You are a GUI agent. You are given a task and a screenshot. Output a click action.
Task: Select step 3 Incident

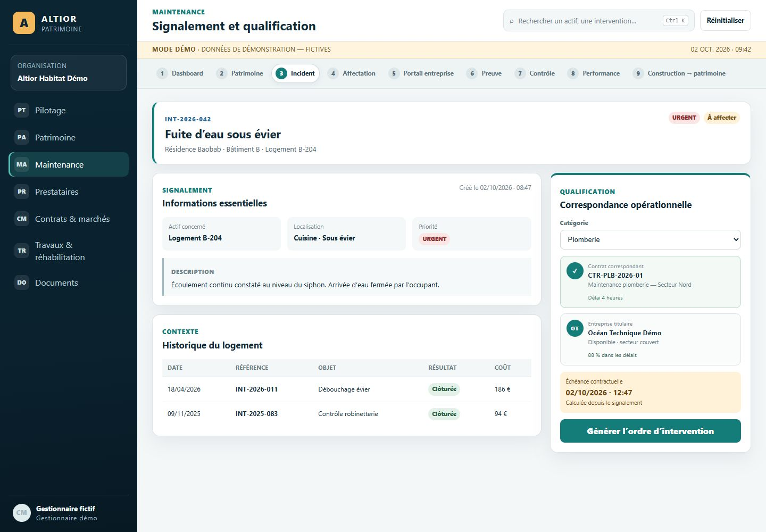295,73
